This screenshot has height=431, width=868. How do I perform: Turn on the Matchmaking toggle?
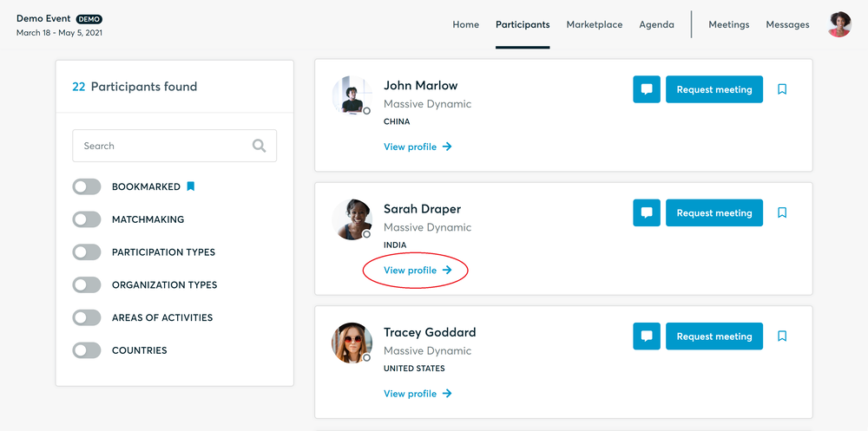pyautogui.click(x=87, y=219)
